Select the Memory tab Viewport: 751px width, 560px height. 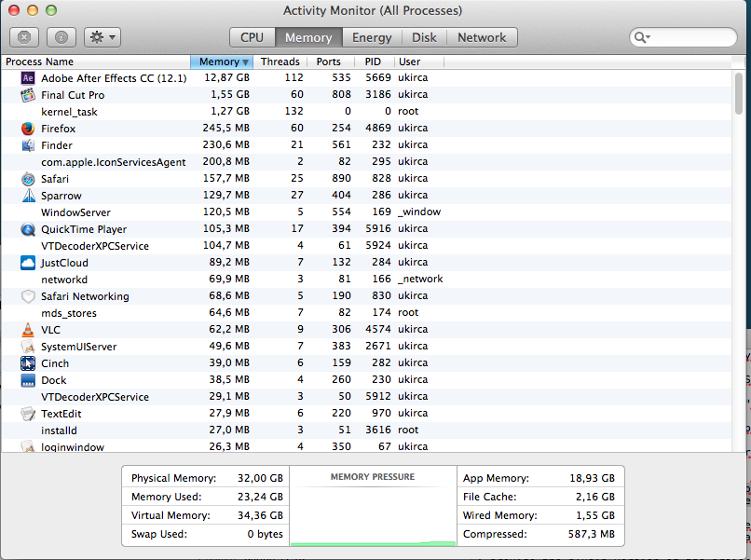308,37
